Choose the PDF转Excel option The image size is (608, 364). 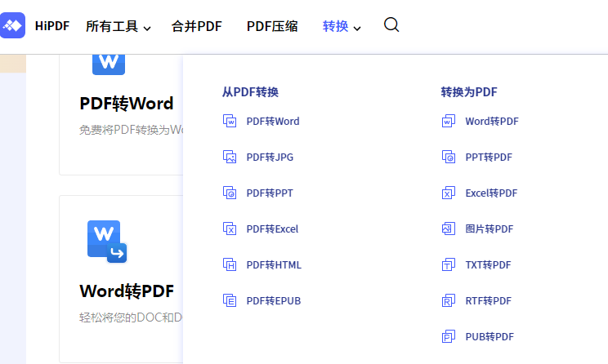tap(273, 229)
